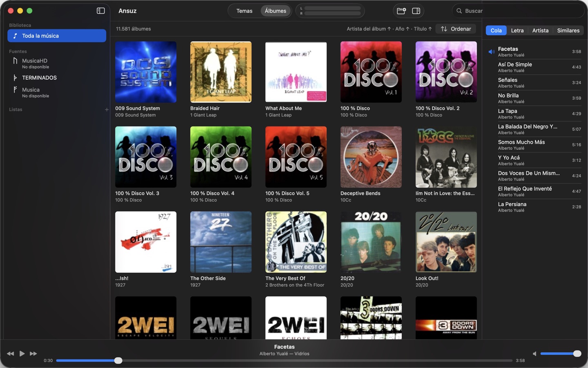The image size is (588, 368).
Task: Open the 100 % Disco Vol. 1 cover
Action: 371,72
